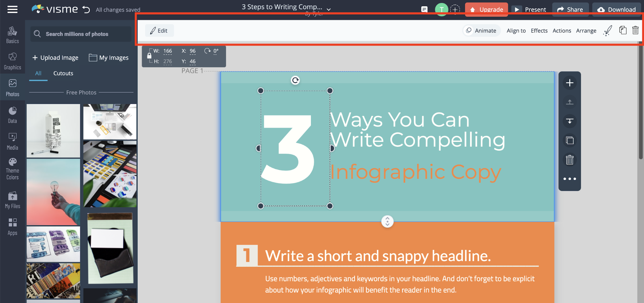The image size is (644, 303).
Task: Undo the last change
Action: 86,10
